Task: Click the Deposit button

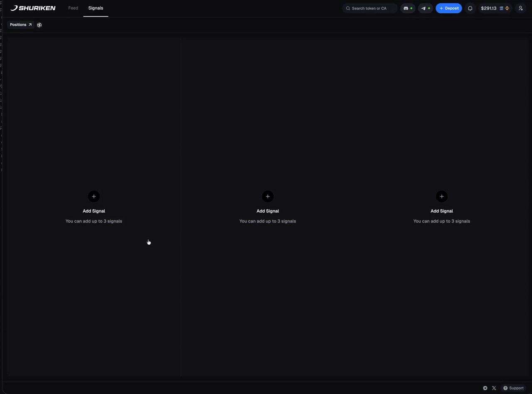Action: point(448,8)
